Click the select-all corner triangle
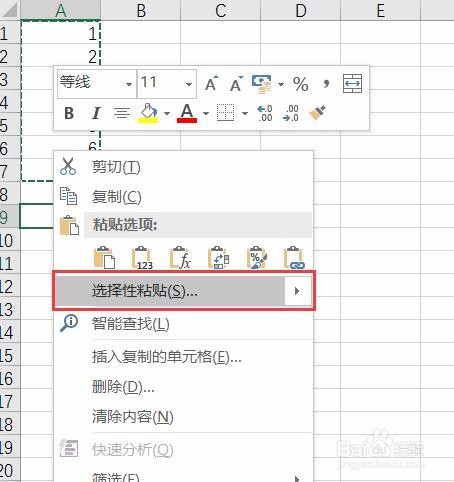 10,10
